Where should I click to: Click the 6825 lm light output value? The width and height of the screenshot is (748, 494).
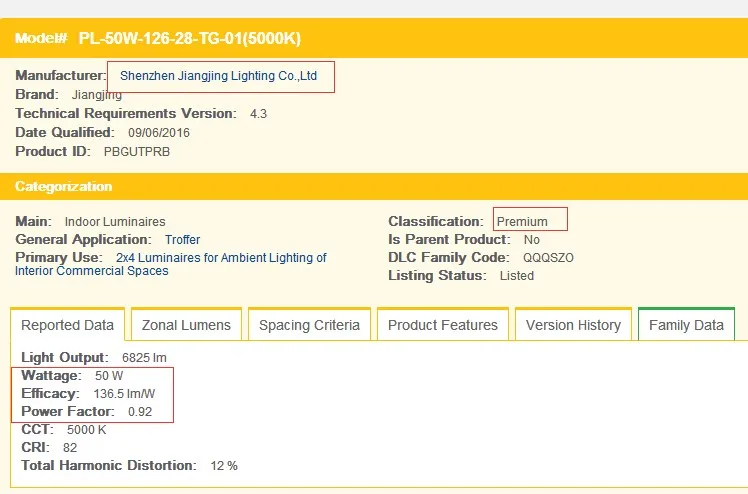coord(144,358)
